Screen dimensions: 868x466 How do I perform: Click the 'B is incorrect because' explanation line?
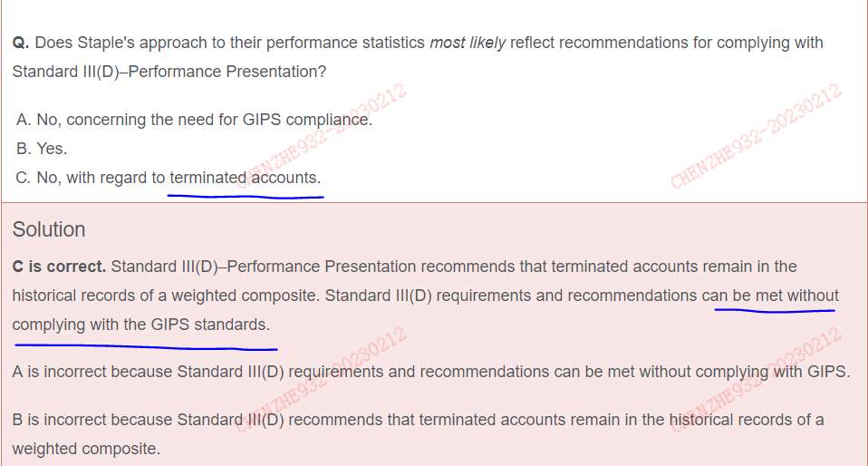tap(418, 434)
